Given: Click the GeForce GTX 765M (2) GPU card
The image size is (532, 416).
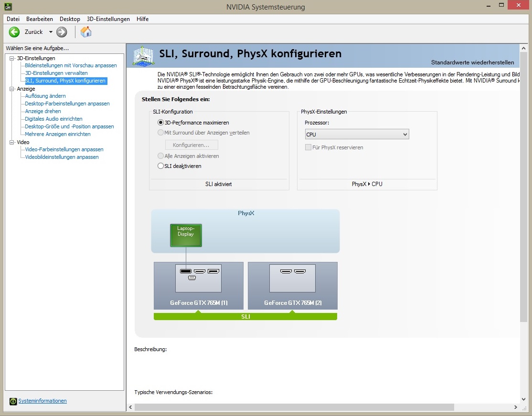Looking at the screenshot, I should point(292,285).
